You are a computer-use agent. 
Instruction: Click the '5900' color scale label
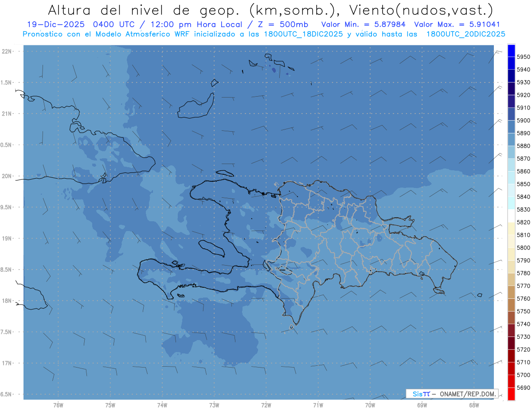524,121
